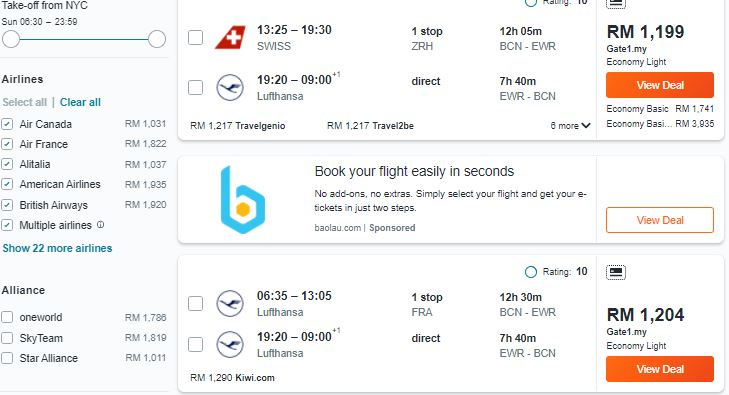
Task: Click the Lufthansa logo on the bottom 19:20 – 09:00 flight
Action: pos(230,344)
